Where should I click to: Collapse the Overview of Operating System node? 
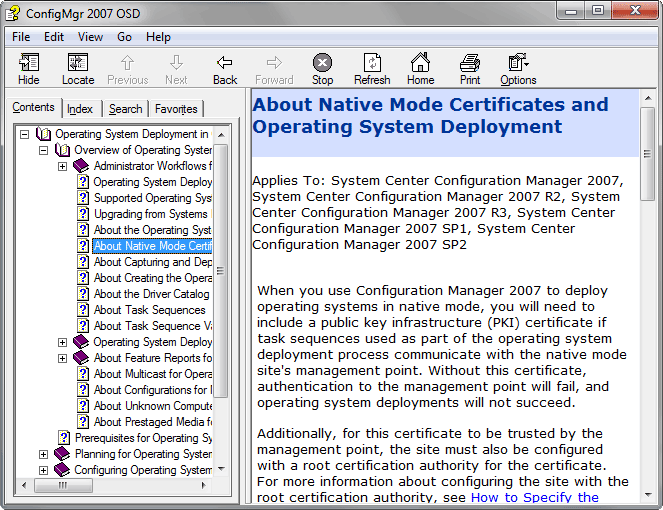click(x=44, y=151)
